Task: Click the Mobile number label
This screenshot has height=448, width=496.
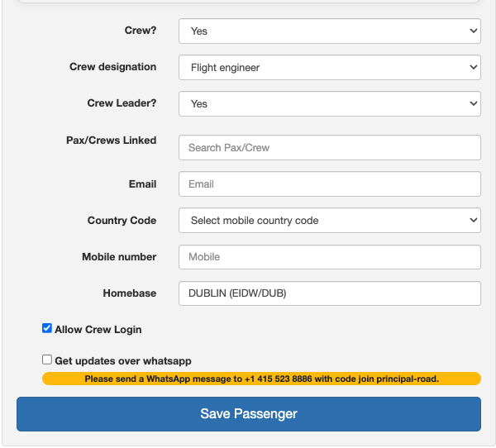Action: click(119, 257)
